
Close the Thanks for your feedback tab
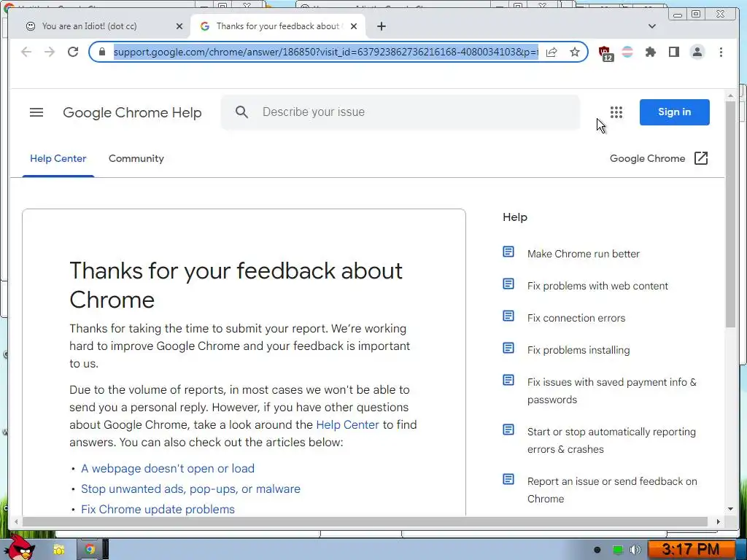(354, 26)
